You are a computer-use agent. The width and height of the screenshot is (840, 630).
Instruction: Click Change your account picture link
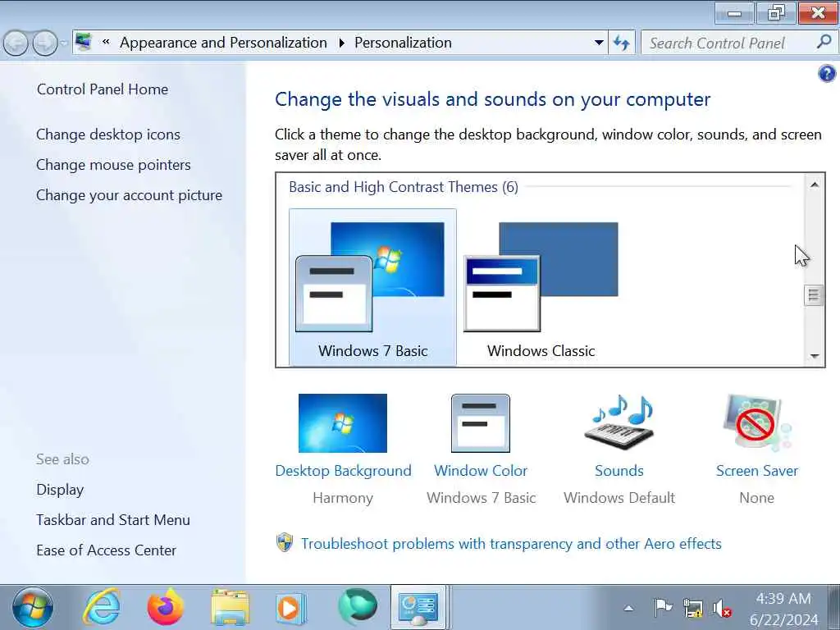129,195
